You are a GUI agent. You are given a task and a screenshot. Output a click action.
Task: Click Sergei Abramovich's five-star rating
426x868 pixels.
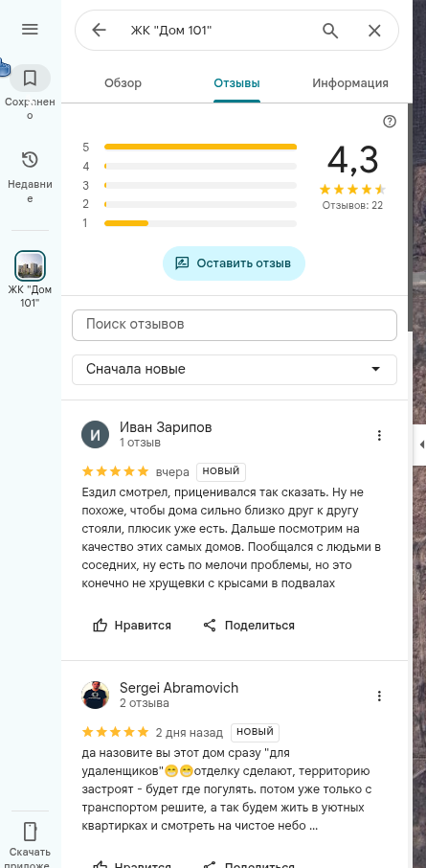click(115, 732)
